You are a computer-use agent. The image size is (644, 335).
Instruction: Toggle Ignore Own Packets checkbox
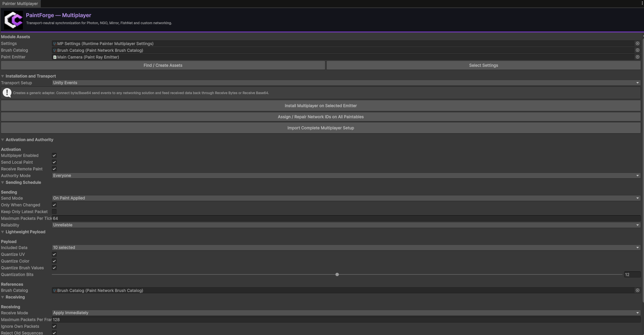54,326
